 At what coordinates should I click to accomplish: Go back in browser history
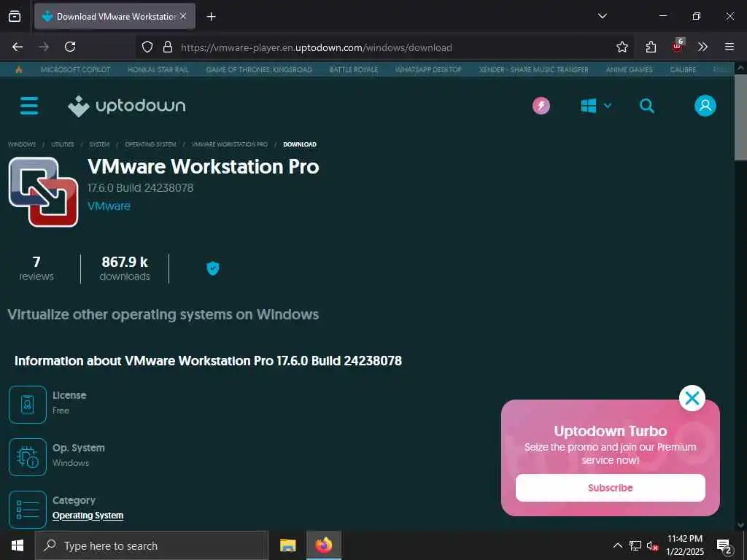pos(18,47)
